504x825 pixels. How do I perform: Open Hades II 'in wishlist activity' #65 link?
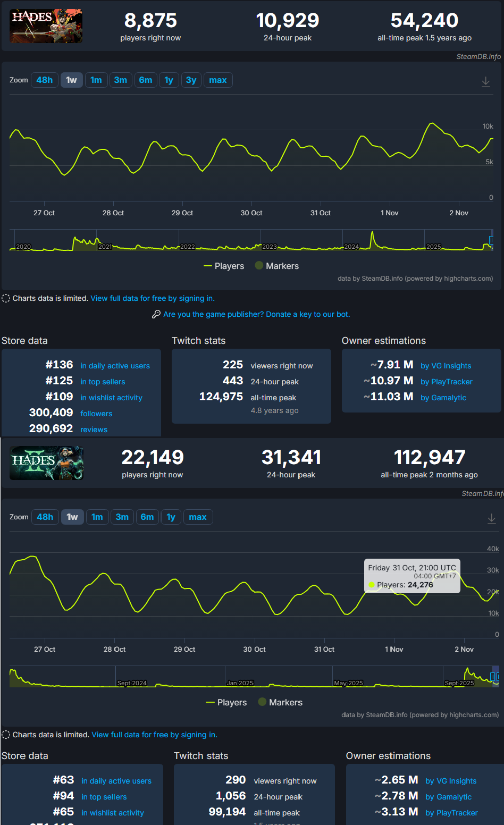click(x=113, y=813)
